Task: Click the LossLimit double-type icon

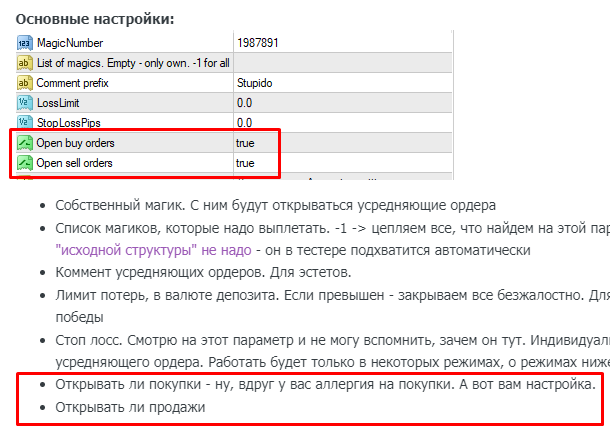Action: [x=25, y=103]
